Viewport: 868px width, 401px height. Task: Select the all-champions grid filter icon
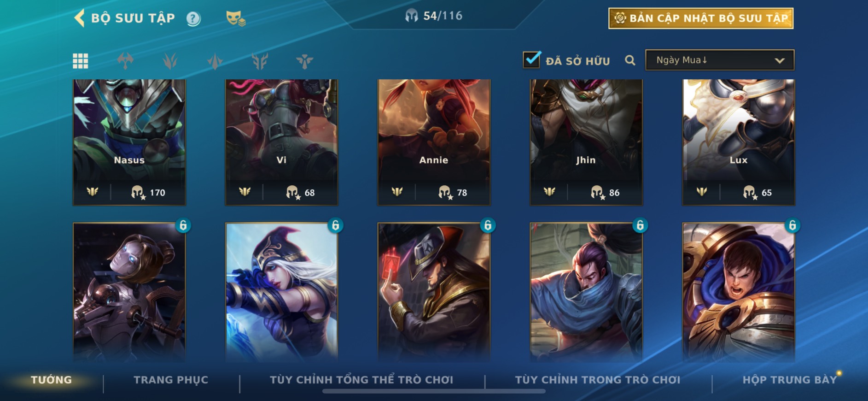[x=81, y=61]
